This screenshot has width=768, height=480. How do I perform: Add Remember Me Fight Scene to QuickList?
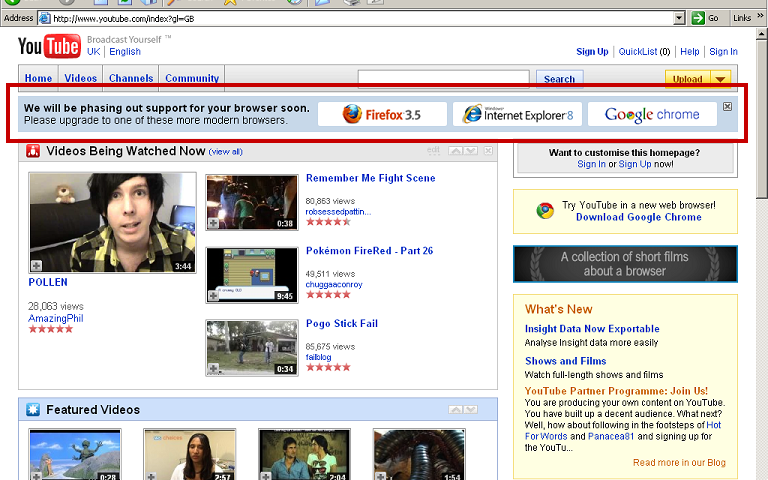pos(214,223)
